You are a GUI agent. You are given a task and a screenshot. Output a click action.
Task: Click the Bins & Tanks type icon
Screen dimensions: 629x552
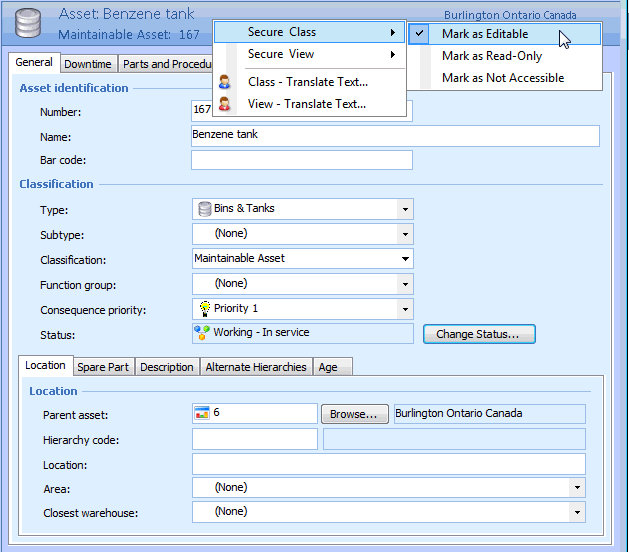[x=205, y=209]
